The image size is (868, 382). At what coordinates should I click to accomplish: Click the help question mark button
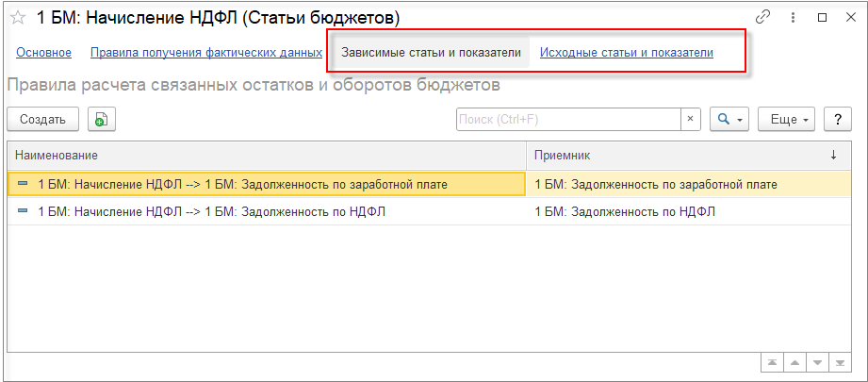click(x=838, y=119)
